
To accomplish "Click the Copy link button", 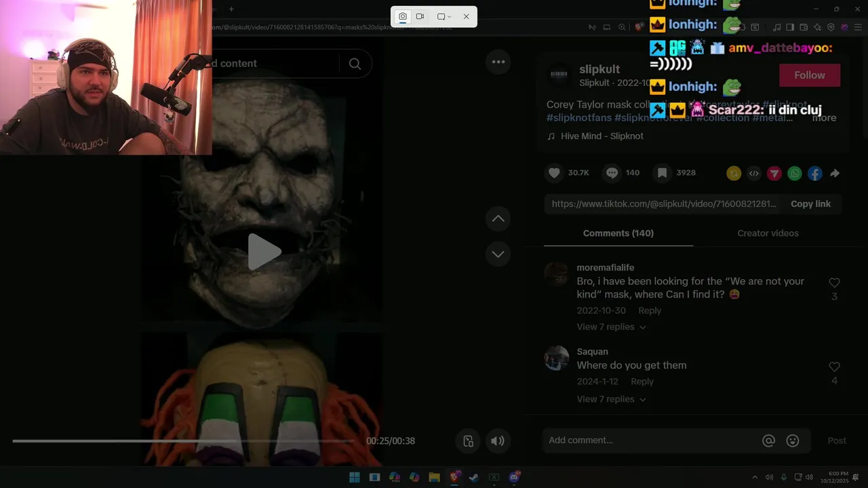I will click(810, 204).
